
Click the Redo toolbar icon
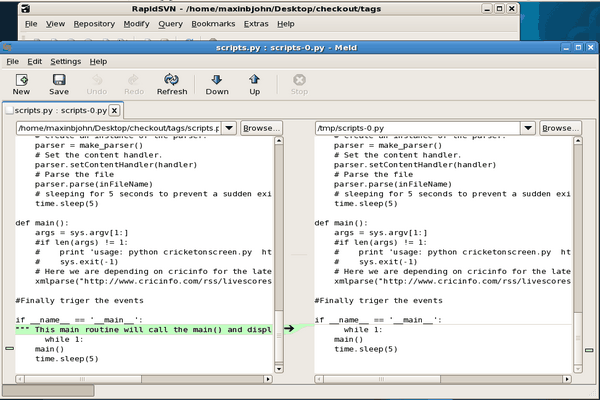(133, 83)
